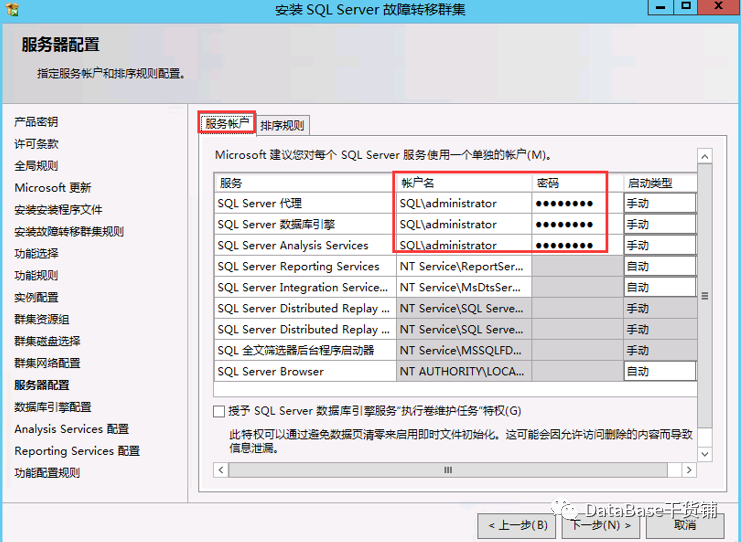Click the 服务 column header
The height and width of the screenshot is (542, 741).
point(305,183)
